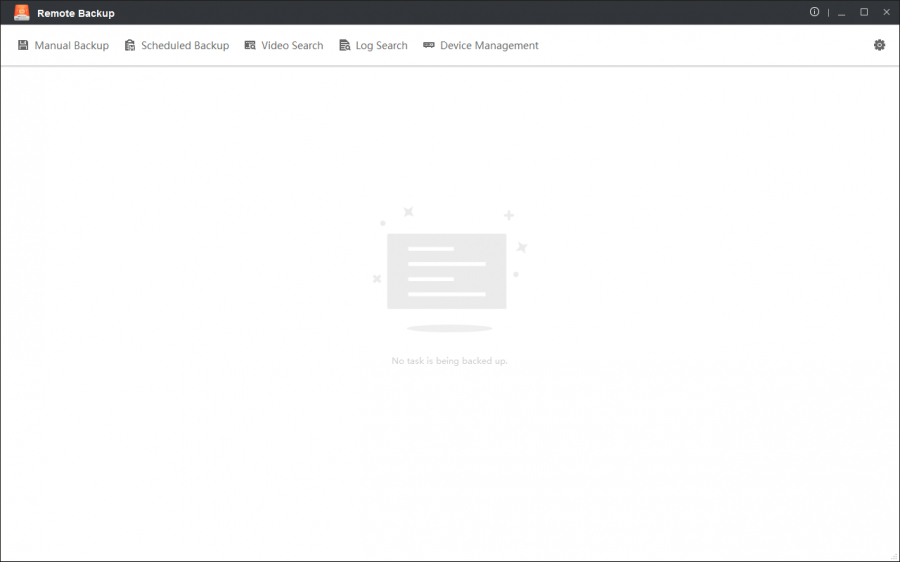Select the Log Search tab

pyautogui.click(x=374, y=45)
